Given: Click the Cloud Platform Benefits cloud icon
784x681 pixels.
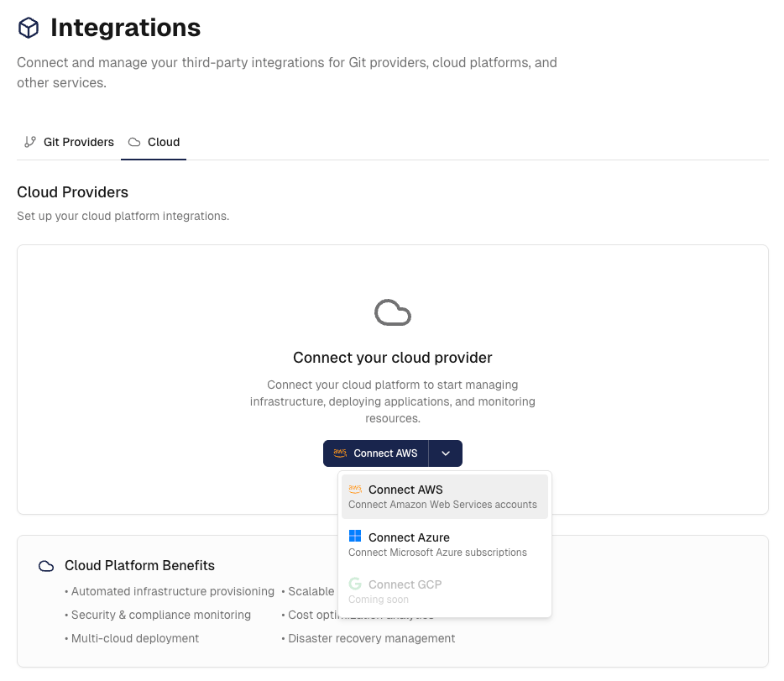Looking at the screenshot, I should (x=46, y=566).
